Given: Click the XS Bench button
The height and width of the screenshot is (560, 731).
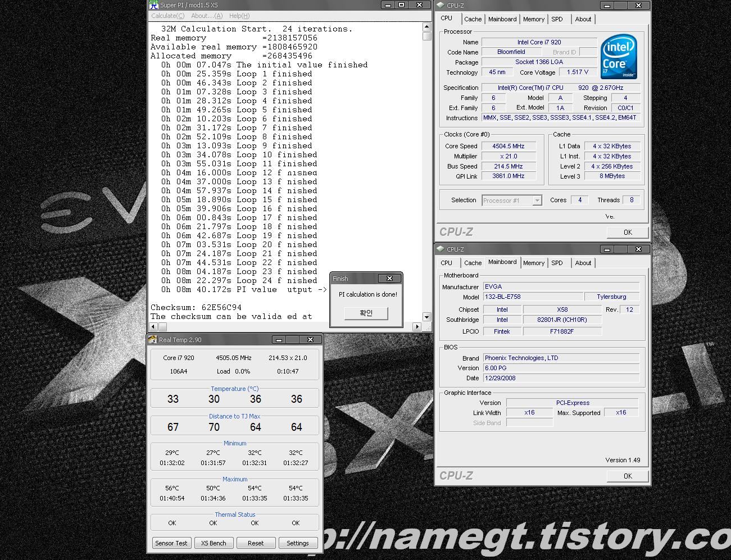Looking at the screenshot, I should (x=214, y=543).
